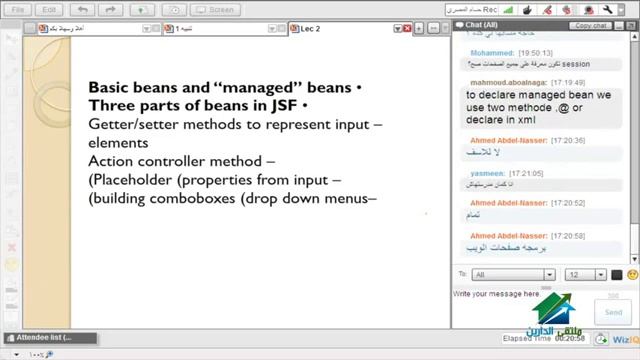Click the small square button at tab bar start
Viewport: 640px width, 360px height.
(x=29, y=28)
